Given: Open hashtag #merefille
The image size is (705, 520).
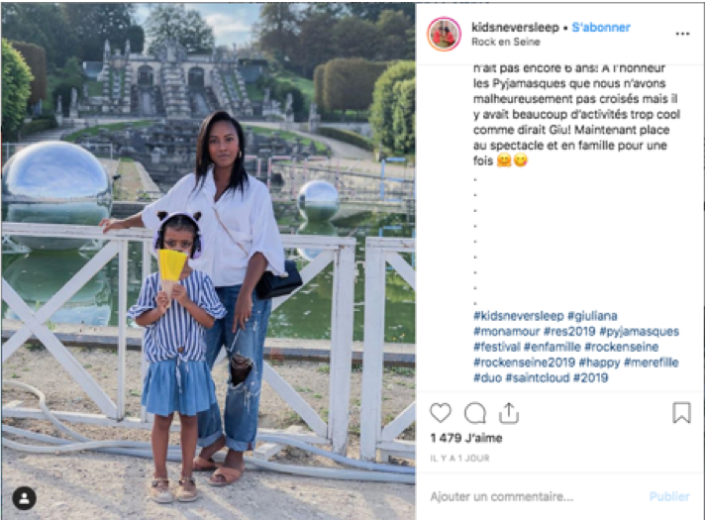Looking at the screenshot, I should [651, 362].
